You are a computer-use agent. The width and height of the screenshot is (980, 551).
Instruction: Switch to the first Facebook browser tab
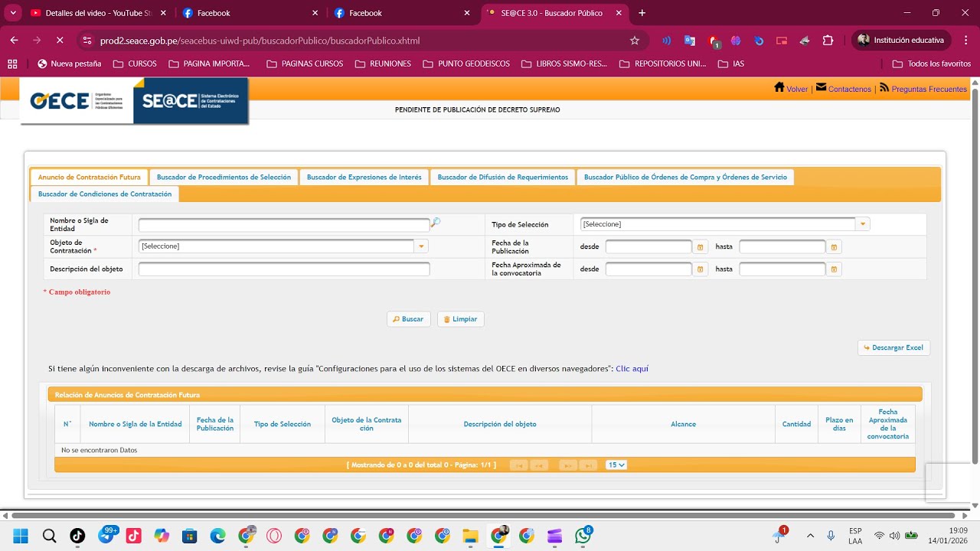tap(251, 13)
